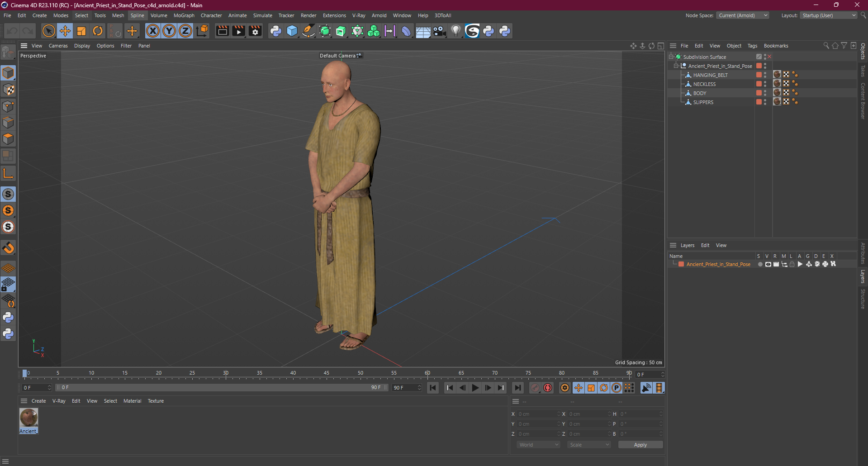Click the Enable Axis L-shaped icon
The height and width of the screenshot is (466, 868).
pyautogui.click(x=8, y=173)
